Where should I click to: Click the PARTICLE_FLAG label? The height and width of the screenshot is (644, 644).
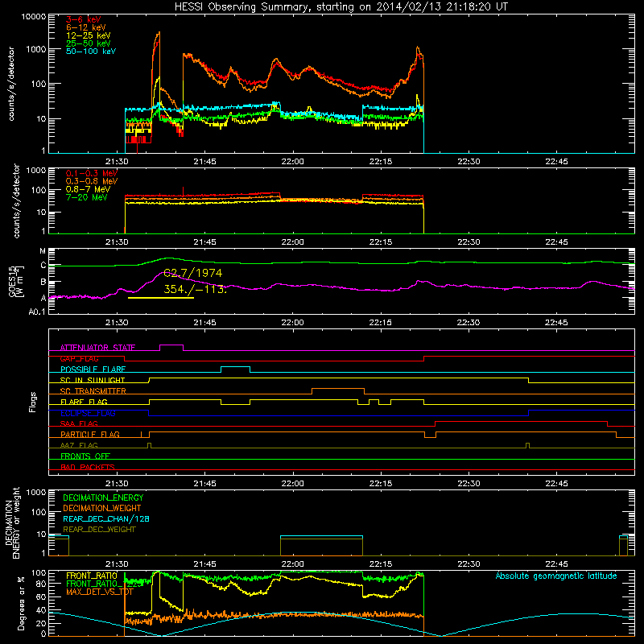(x=90, y=435)
